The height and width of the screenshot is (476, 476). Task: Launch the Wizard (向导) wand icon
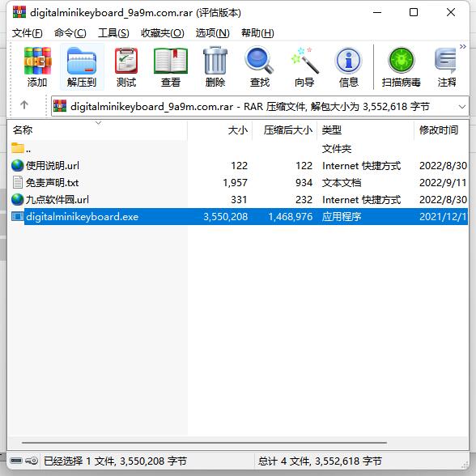tap(304, 61)
